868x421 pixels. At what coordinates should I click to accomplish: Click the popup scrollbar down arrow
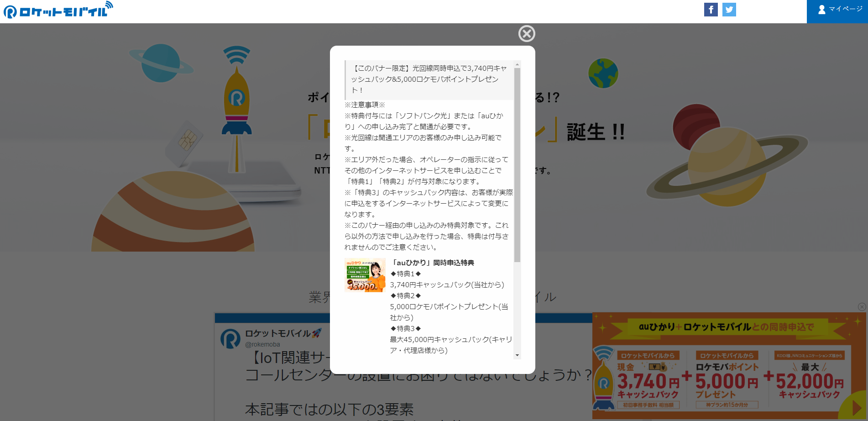[517, 355]
